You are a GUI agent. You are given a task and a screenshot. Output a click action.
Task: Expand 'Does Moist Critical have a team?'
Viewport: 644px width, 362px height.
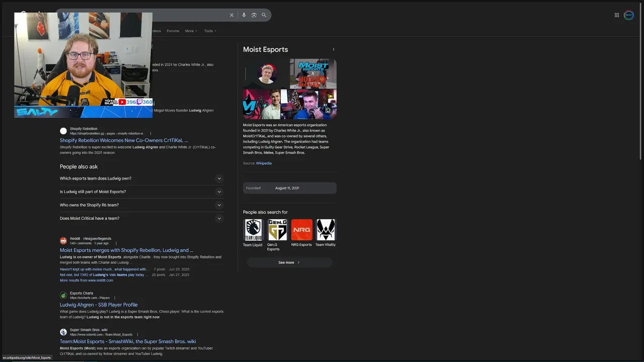coord(141,218)
